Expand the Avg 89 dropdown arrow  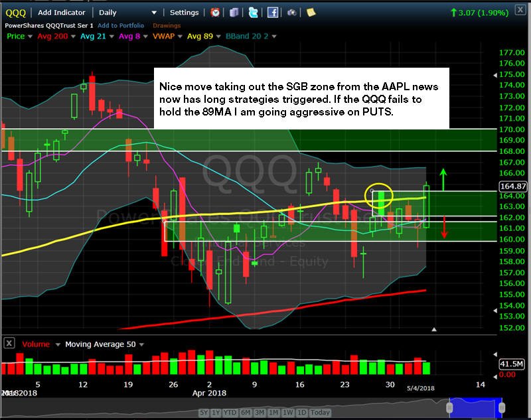click(x=218, y=36)
